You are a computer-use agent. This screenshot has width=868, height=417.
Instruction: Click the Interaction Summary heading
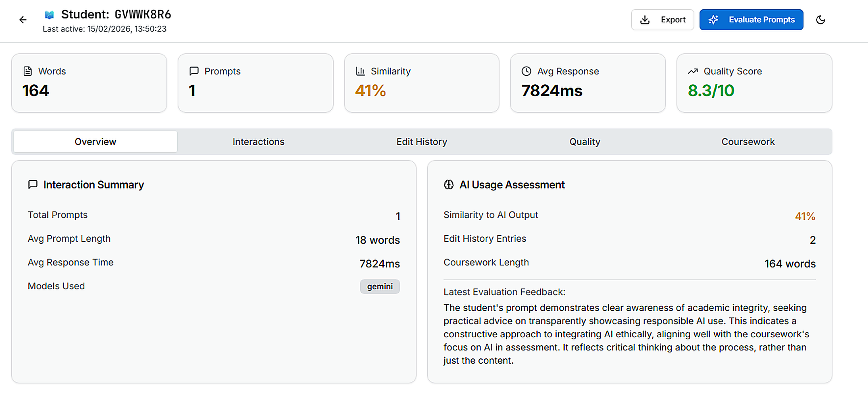93,184
